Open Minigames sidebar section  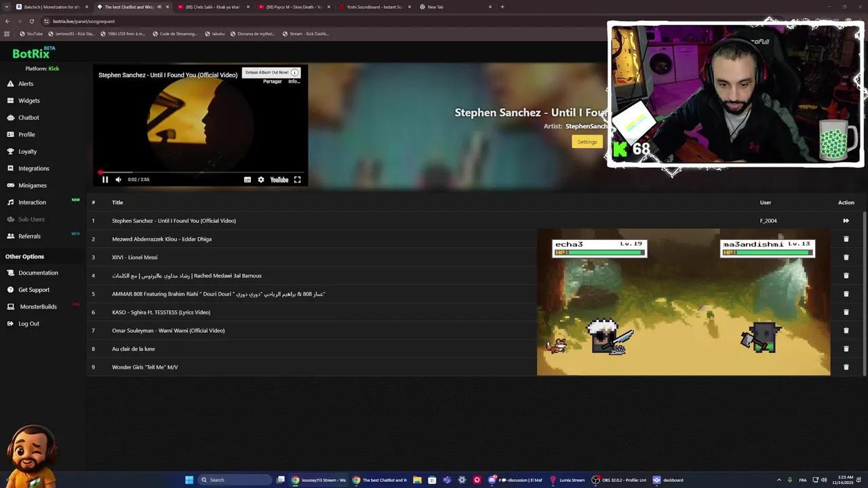click(x=32, y=185)
